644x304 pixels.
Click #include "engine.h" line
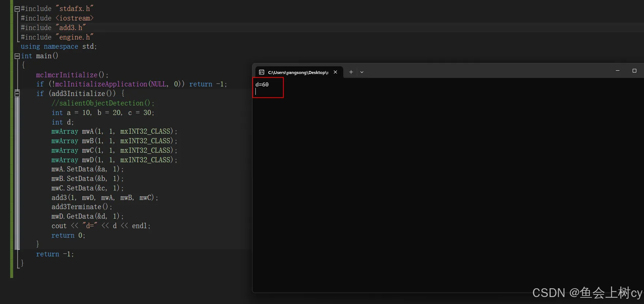click(57, 37)
